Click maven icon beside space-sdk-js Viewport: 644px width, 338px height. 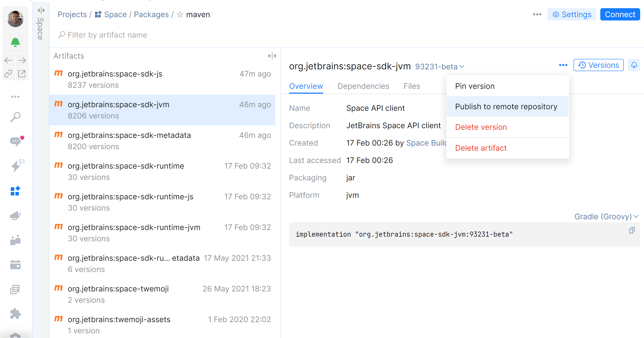[x=59, y=73]
